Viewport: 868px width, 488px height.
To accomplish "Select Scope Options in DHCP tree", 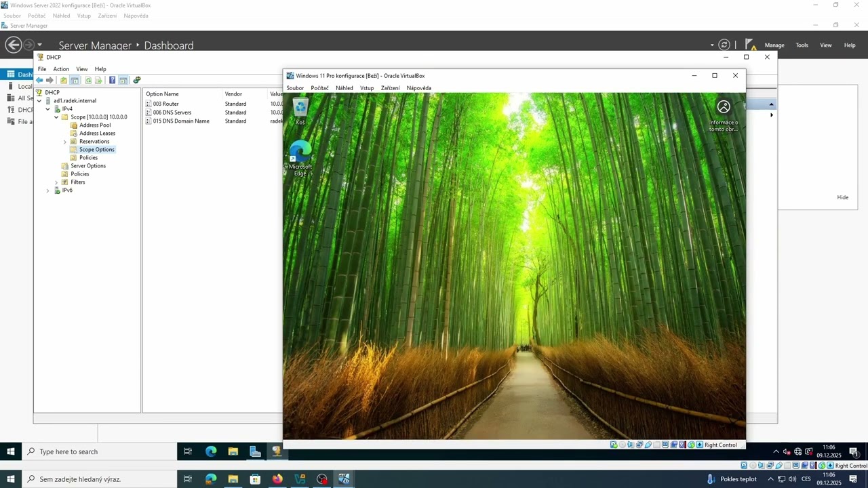I will click(x=97, y=150).
